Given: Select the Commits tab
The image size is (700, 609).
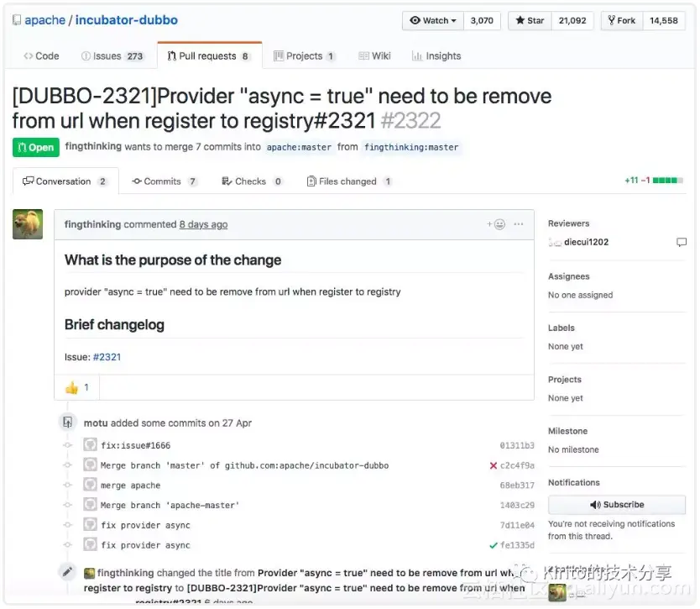Looking at the screenshot, I should point(165,181).
